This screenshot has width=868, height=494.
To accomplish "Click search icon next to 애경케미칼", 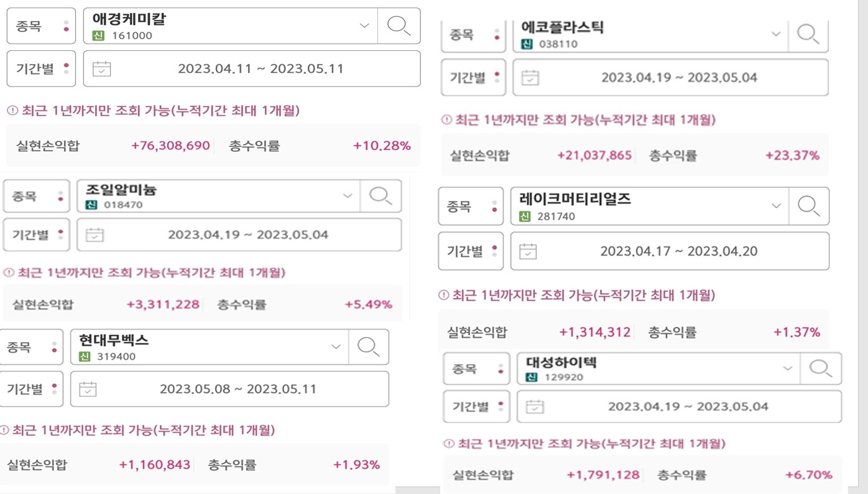I will pyautogui.click(x=399, y=26).
